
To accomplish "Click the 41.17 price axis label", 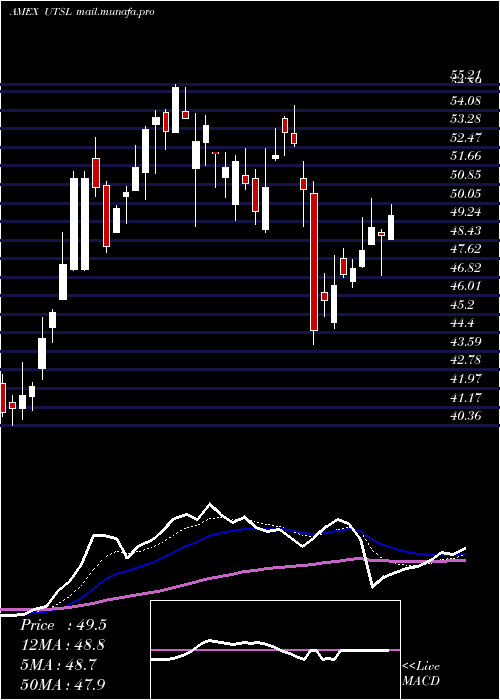I will (466, 397).
